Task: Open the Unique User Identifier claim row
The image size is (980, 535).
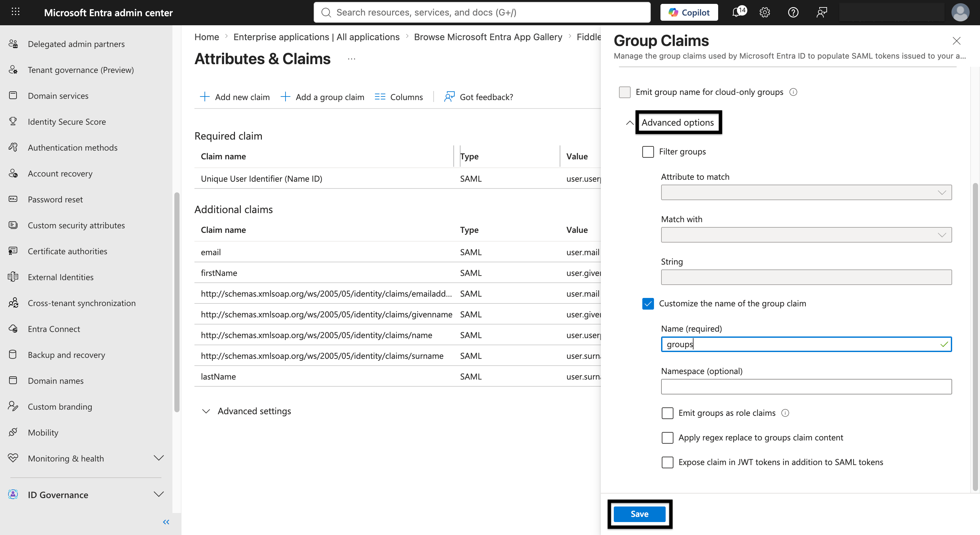Action: click(398, 178)
